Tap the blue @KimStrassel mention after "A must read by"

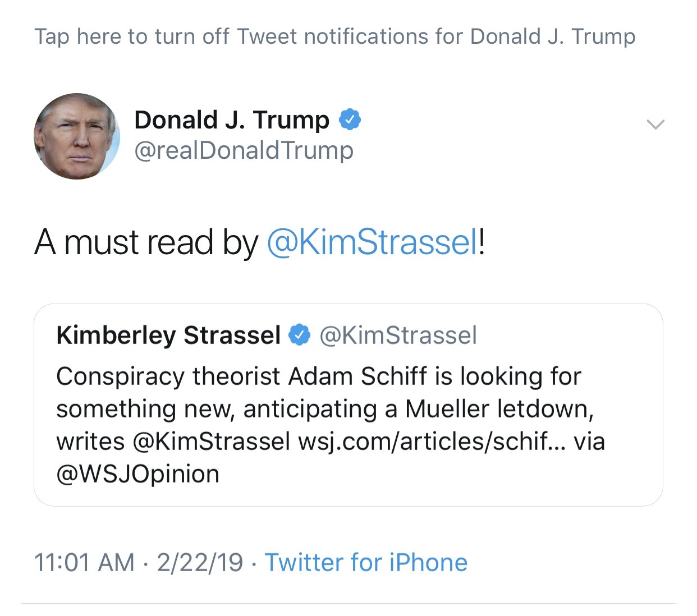(x=373, y=242)
